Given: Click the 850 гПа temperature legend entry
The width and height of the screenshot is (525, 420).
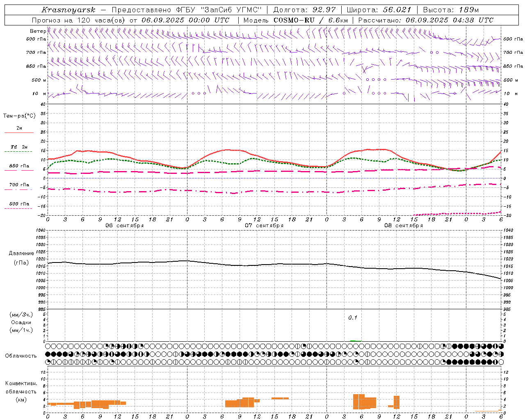Looking at the screenshot, I should point(19,166).
